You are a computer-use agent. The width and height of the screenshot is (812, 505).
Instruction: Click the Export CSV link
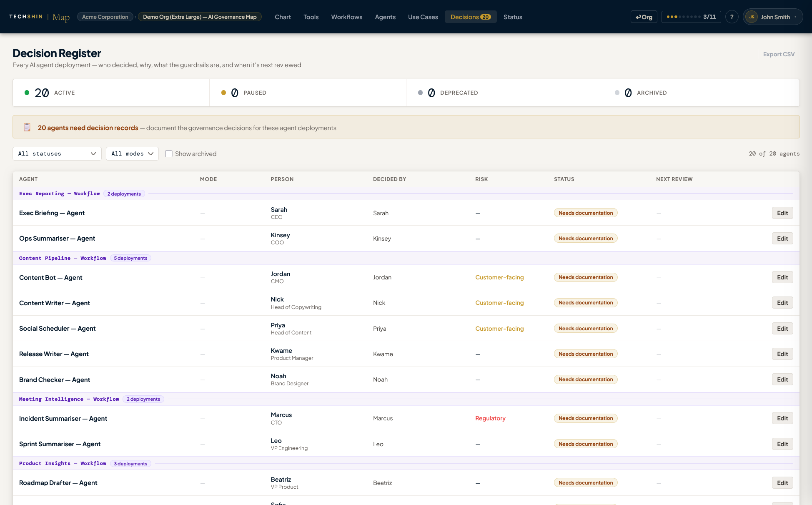tap(779, 54)
